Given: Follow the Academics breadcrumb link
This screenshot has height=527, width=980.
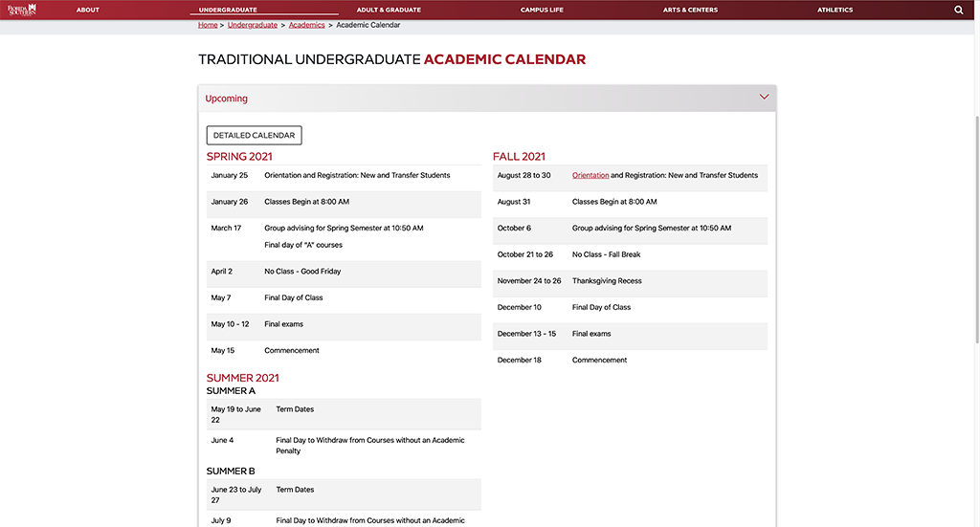Looking at the screenshot, I should [x=307, y=25].
